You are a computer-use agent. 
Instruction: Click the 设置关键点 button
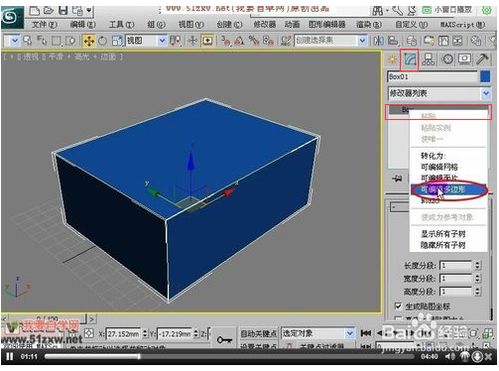tap(258, 347)
